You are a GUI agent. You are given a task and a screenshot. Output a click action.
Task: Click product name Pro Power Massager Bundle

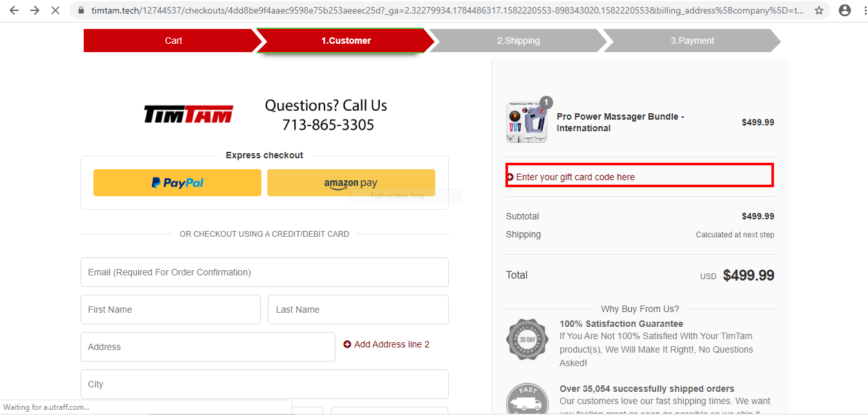pos(621,122)
